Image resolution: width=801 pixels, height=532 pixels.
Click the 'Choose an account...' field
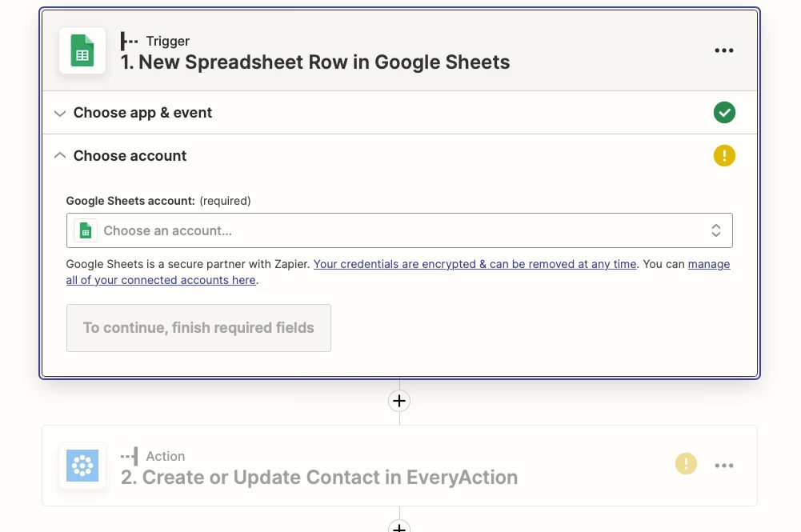(320, 230)
